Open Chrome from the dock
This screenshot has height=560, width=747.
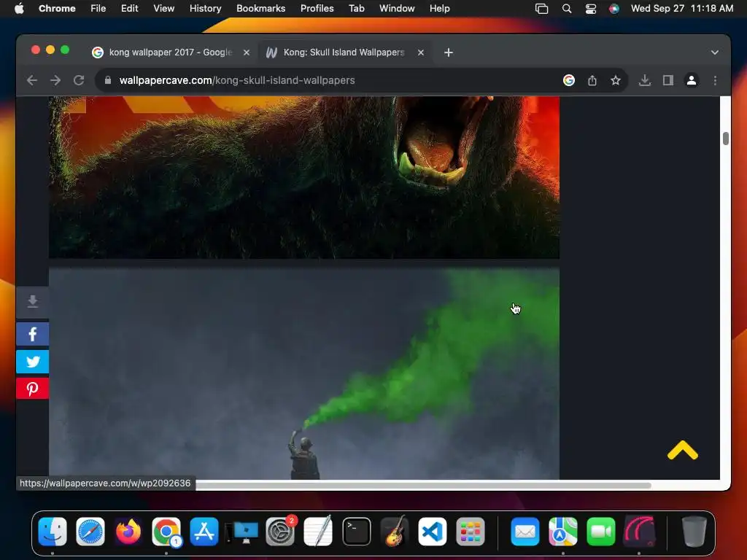[166, 531]
